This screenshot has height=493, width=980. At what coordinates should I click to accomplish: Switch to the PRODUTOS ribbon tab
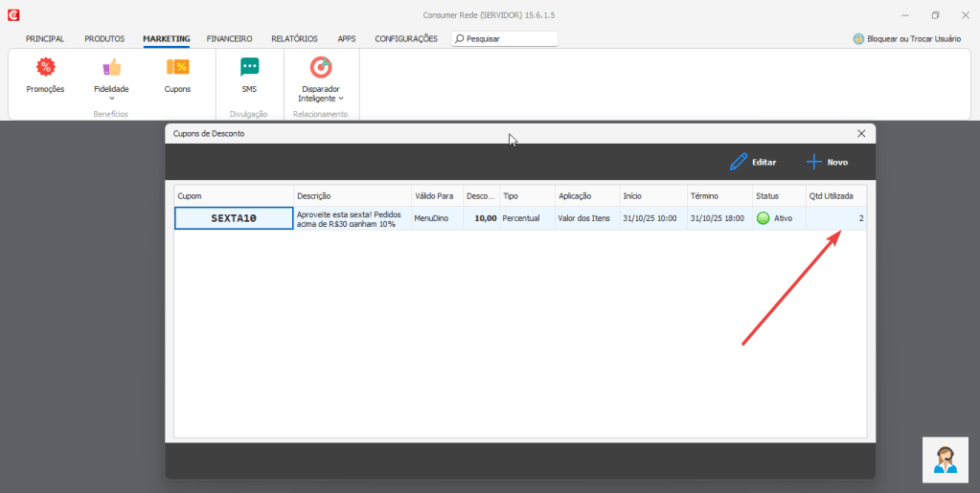(x=104, y=39)
